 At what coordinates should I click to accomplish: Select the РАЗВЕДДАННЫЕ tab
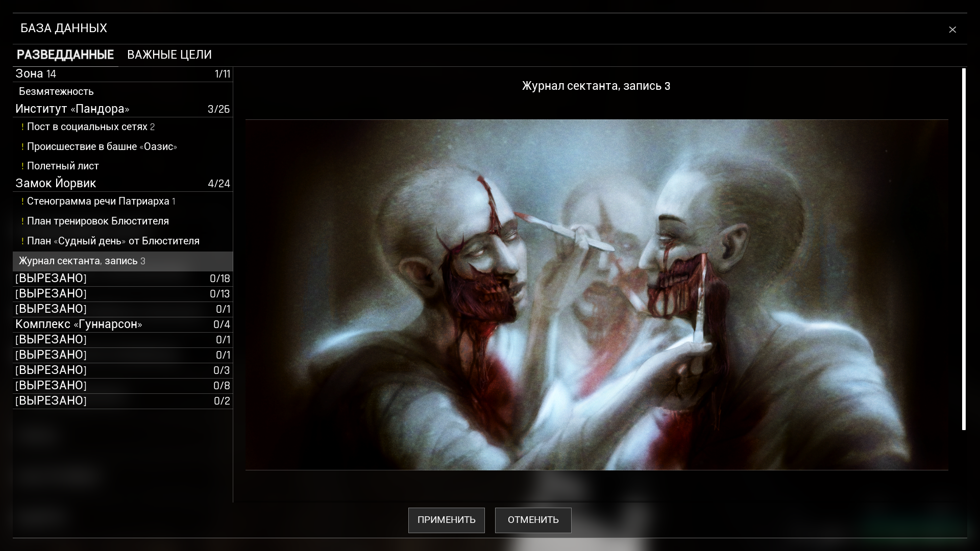65,55
